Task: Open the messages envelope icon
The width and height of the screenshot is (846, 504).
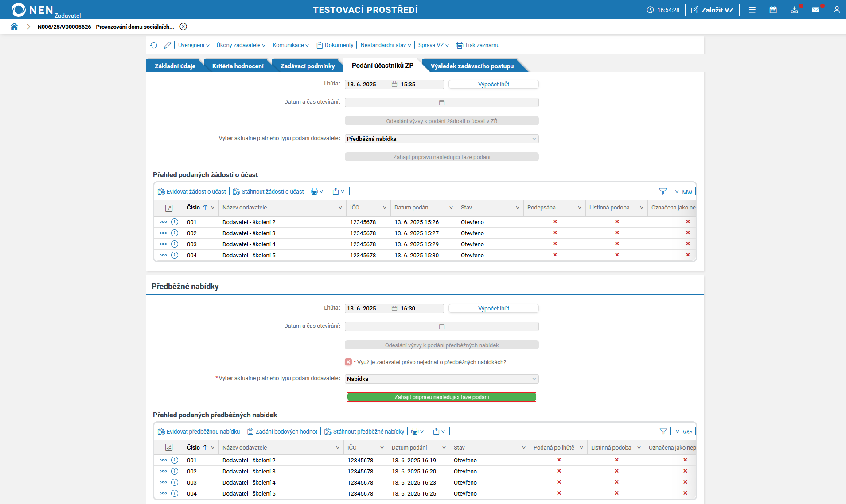Action: point(816,10)
